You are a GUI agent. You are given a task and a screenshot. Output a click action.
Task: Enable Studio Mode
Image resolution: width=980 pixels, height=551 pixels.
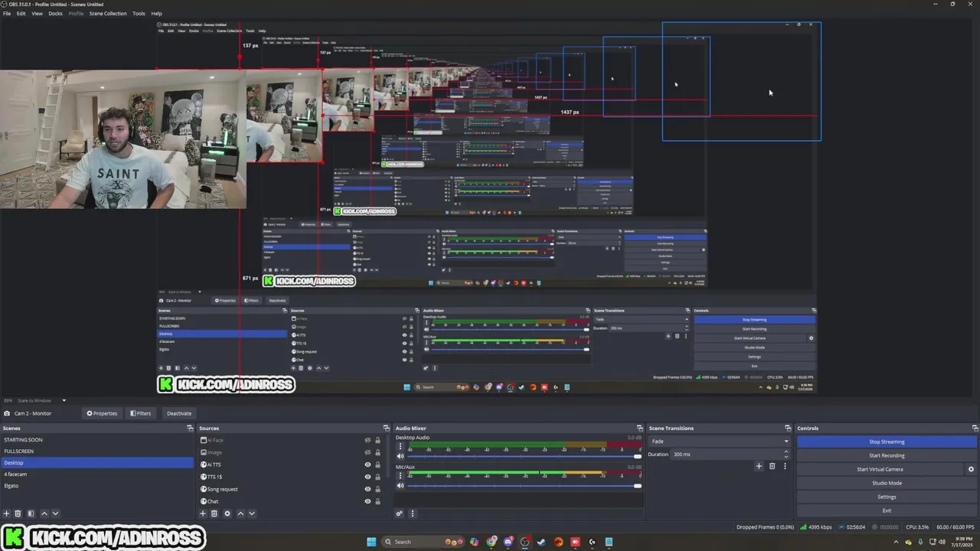pos(887,483)
